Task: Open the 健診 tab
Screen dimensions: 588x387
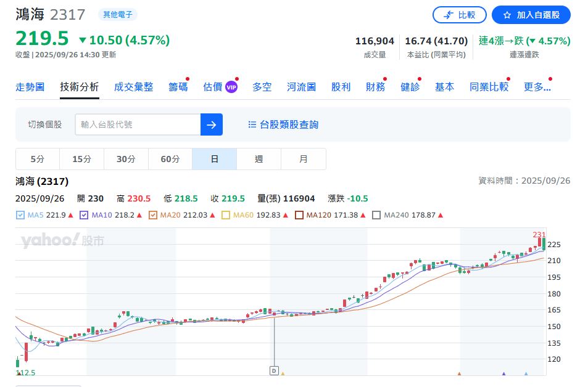Action: 410,87
